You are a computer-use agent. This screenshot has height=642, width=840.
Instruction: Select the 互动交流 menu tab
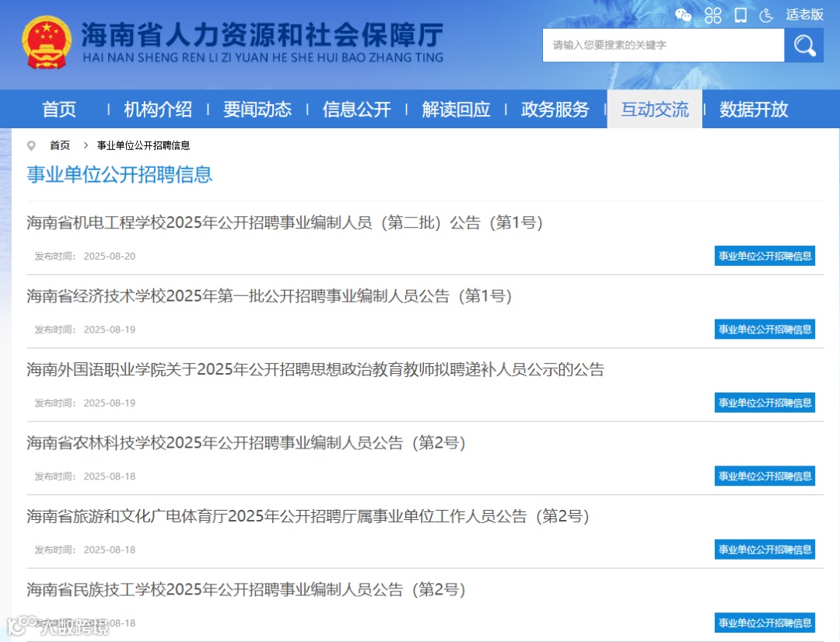tap(655, 110)
